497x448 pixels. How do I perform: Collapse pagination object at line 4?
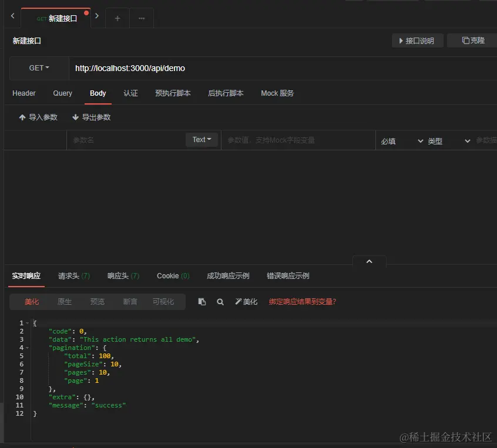pos(27,348)
